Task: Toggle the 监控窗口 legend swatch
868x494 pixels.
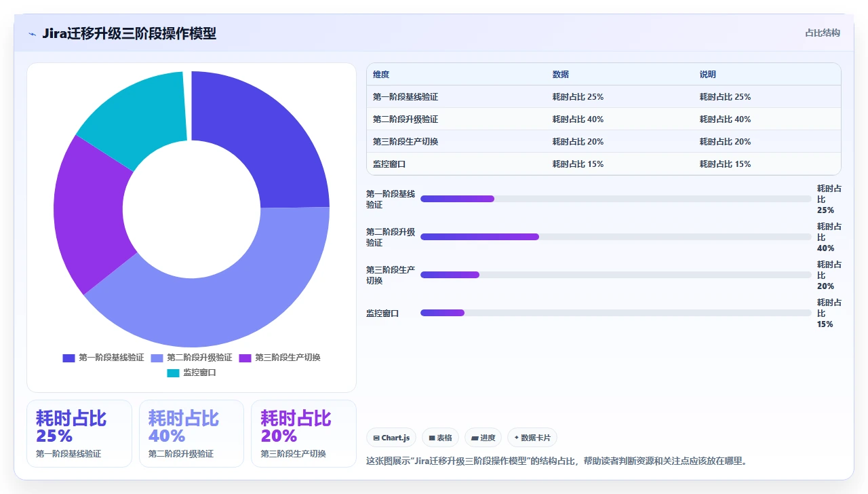Action: click(173, 373)
